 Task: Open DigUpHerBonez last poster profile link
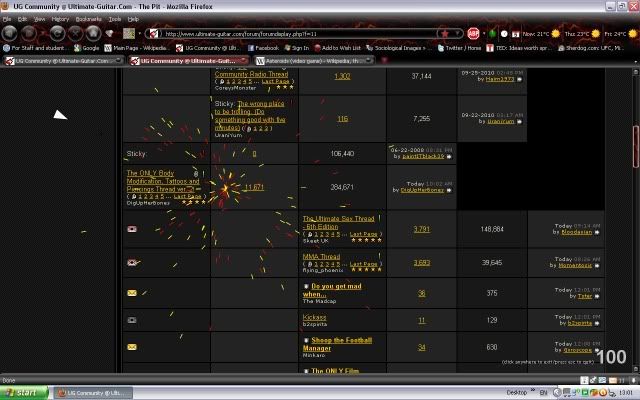coord(422,190)
